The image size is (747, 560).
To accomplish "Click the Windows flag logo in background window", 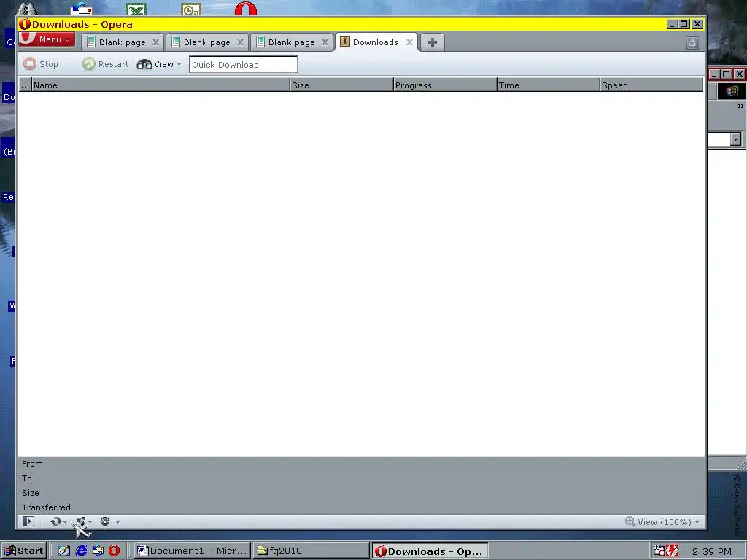I will pyautogui.click(x=732, y=90).
